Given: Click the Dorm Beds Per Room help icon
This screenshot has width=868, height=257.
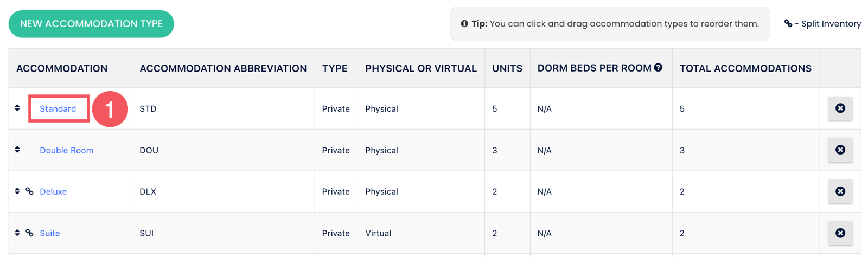Looking at the screenshot, I should point(658,68).
